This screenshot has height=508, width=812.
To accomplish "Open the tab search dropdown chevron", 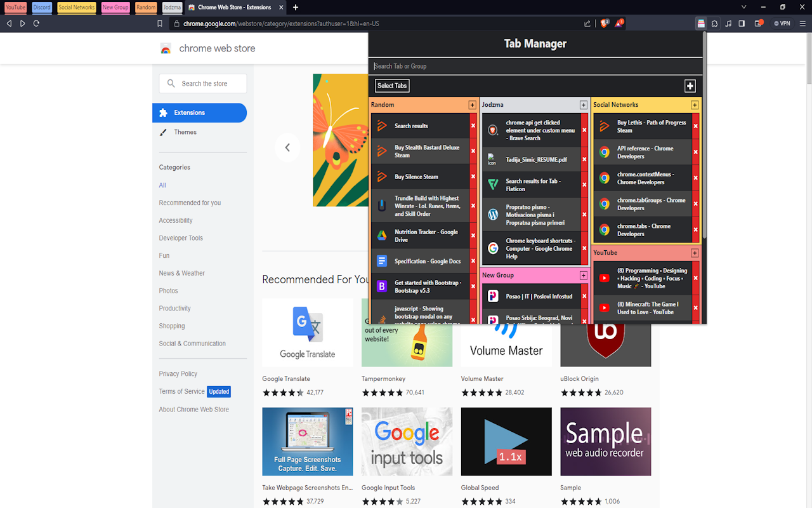I will [x=743, y=7].
